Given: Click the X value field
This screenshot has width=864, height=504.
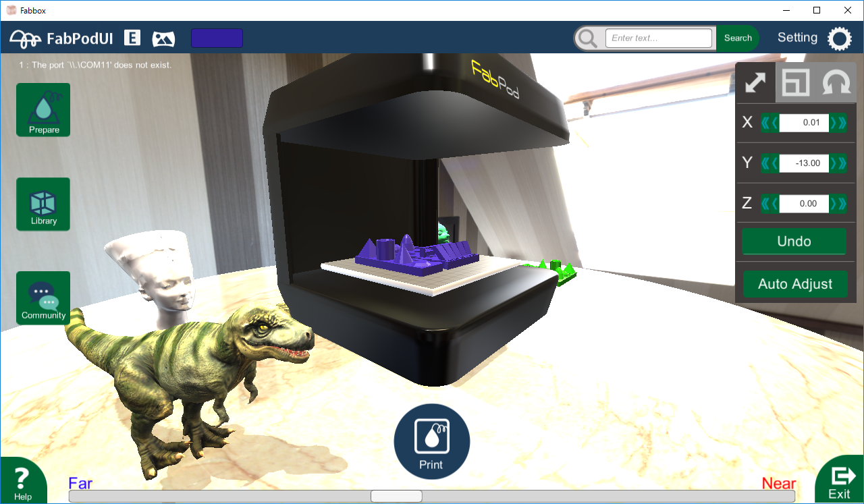Looking at the screenshot, I should 804,123.
